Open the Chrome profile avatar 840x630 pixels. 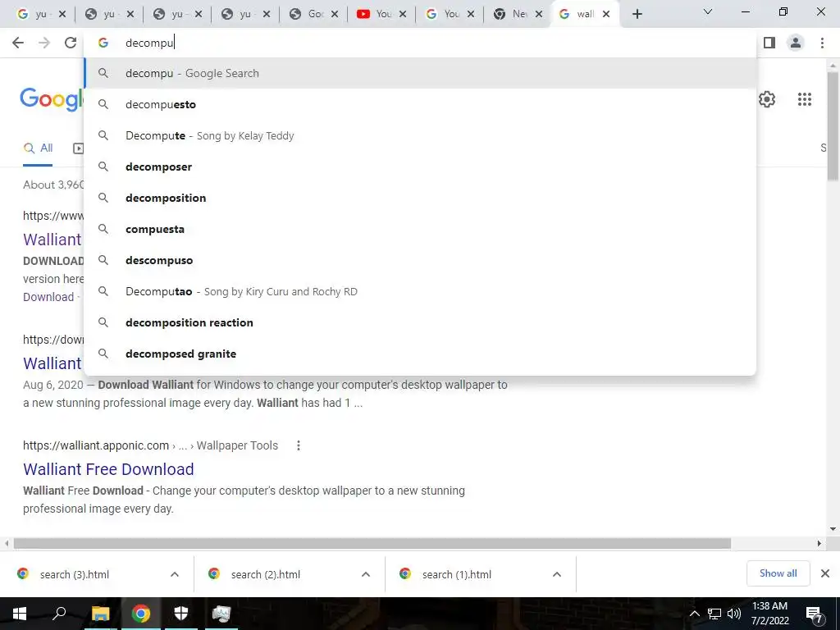796,43
